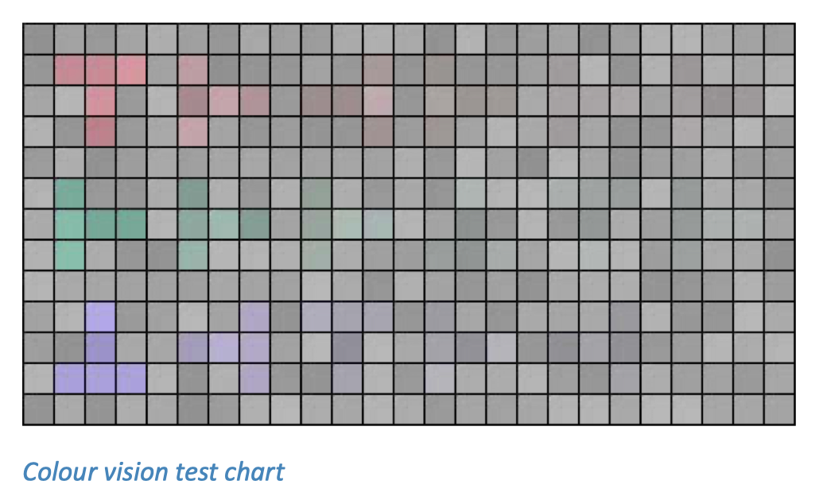Pick the leftmost arm square of second purple T
Screen dimensions: 827x504
tap(193, 348)
